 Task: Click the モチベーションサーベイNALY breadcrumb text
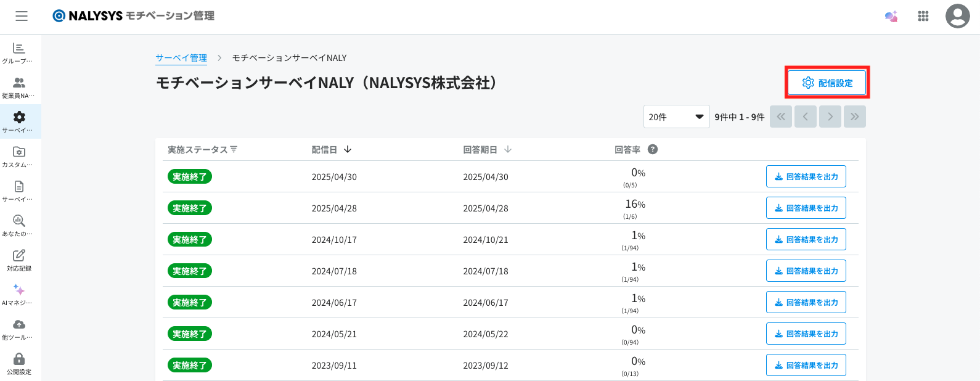tap(289, 58)
